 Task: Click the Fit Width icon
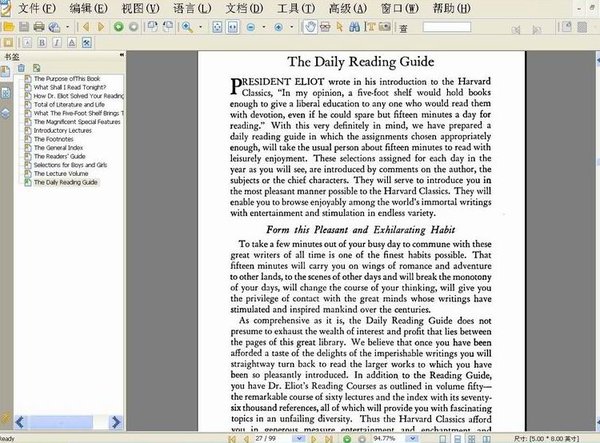pyautogui.click(x=233, y=27)
